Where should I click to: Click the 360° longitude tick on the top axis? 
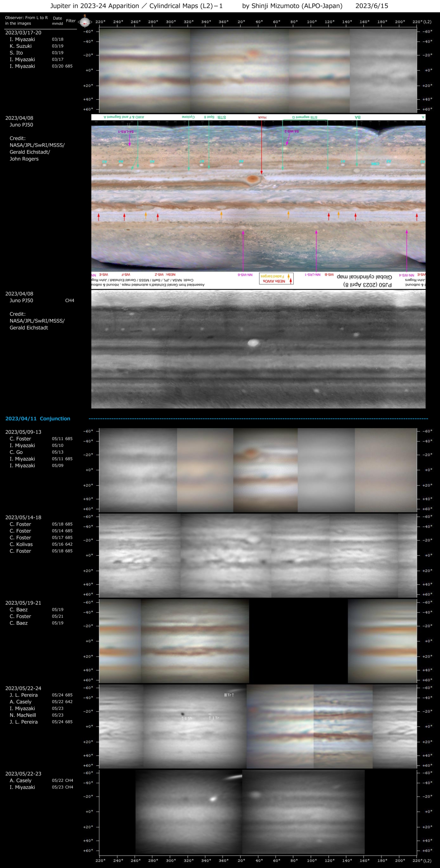point(223,22)
